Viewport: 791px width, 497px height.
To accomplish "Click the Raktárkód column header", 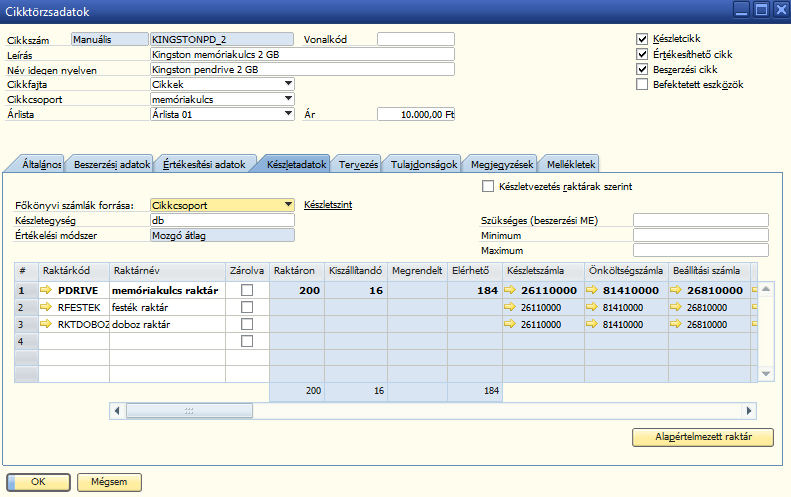I will pos(74,270).
